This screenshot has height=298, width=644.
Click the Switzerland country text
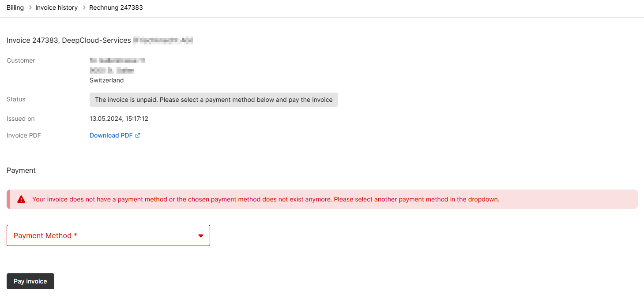(x=106, y=80)
